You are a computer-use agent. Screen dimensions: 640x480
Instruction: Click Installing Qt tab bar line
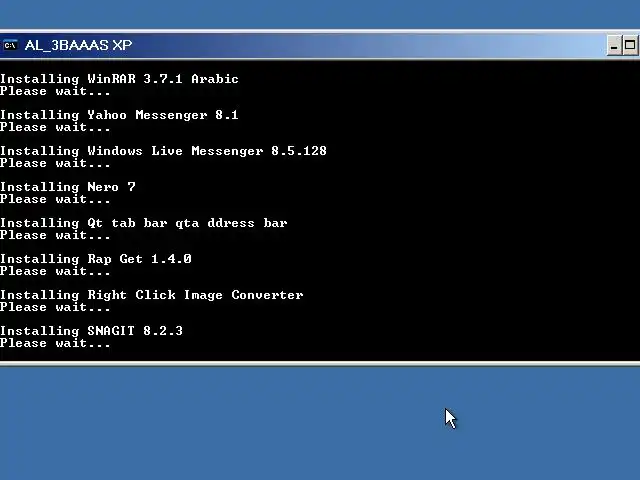coord(144,222)
